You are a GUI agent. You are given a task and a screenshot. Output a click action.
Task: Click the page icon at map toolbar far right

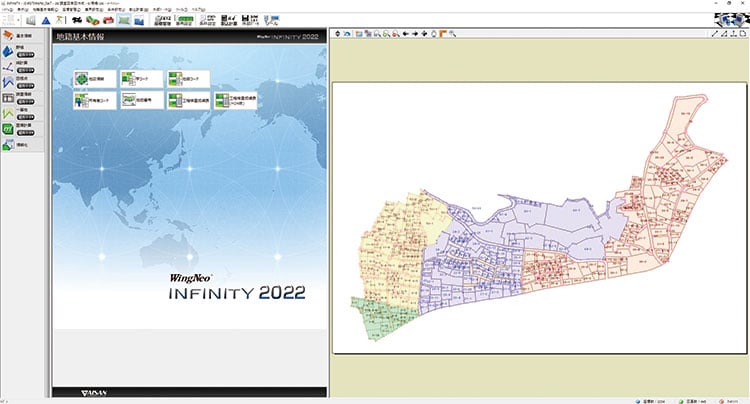click(743, 34)
